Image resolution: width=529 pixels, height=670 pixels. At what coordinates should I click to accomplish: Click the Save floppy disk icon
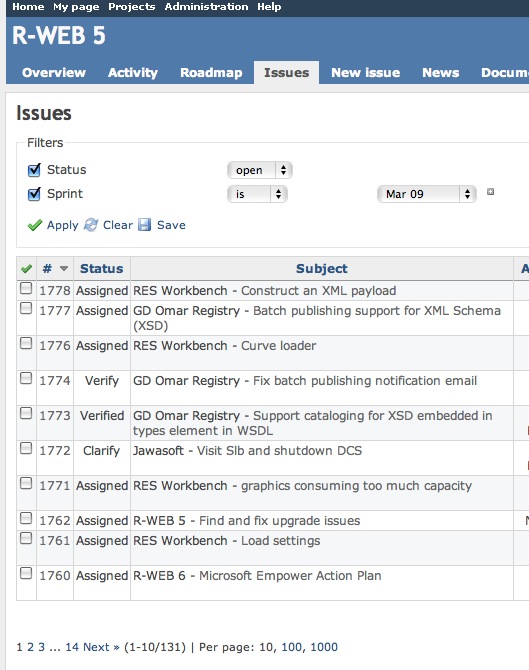144,225
